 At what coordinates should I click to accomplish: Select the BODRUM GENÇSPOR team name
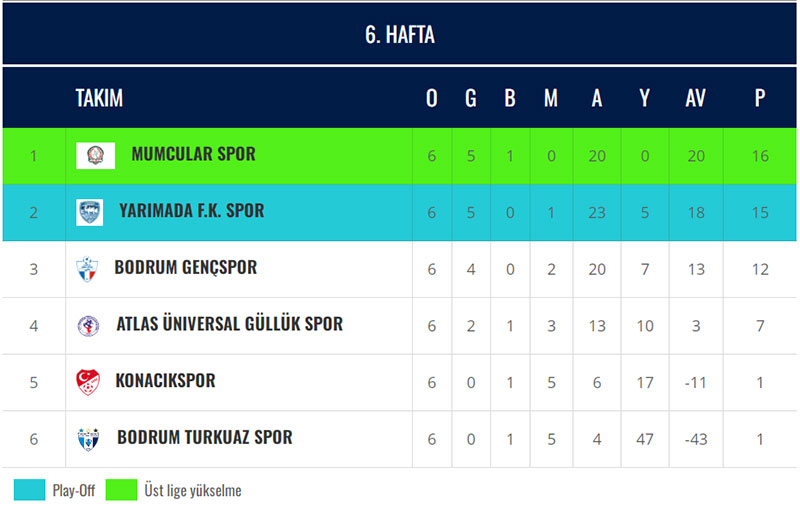[186, 268]
